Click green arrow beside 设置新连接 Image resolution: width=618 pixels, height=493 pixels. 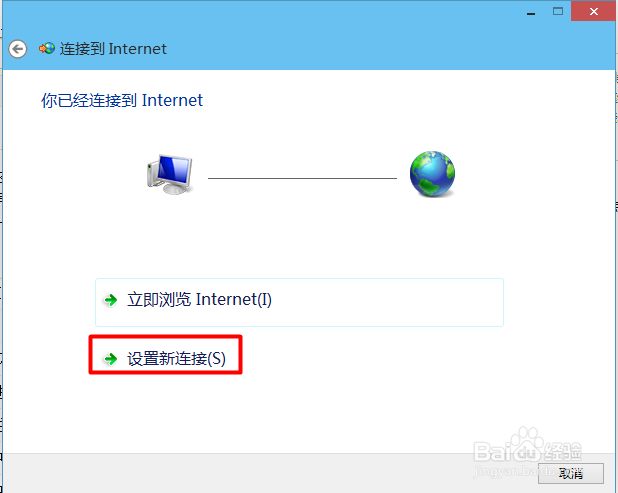[111, 359]
